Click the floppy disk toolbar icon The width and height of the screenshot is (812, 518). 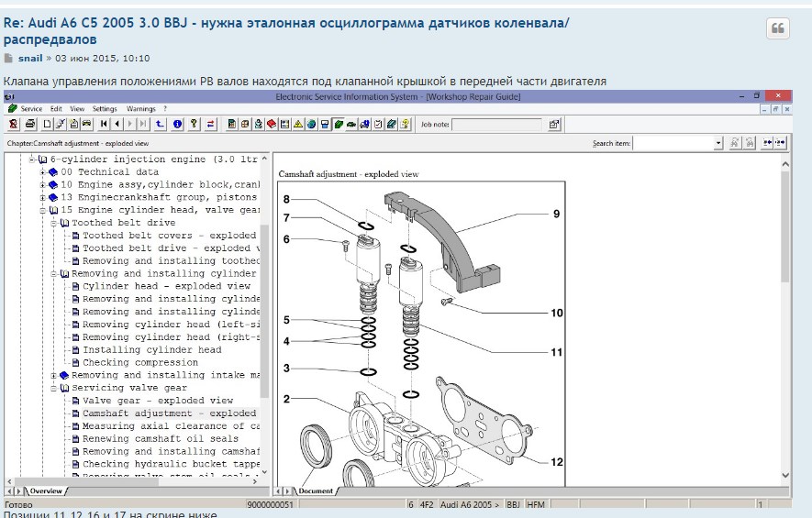coord(325,124)
